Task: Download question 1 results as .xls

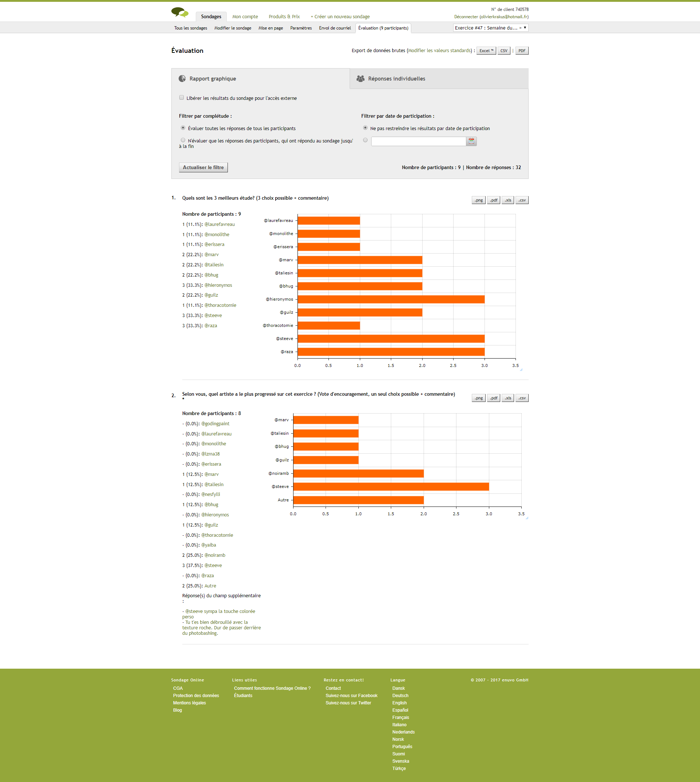Action: (508, 200)
